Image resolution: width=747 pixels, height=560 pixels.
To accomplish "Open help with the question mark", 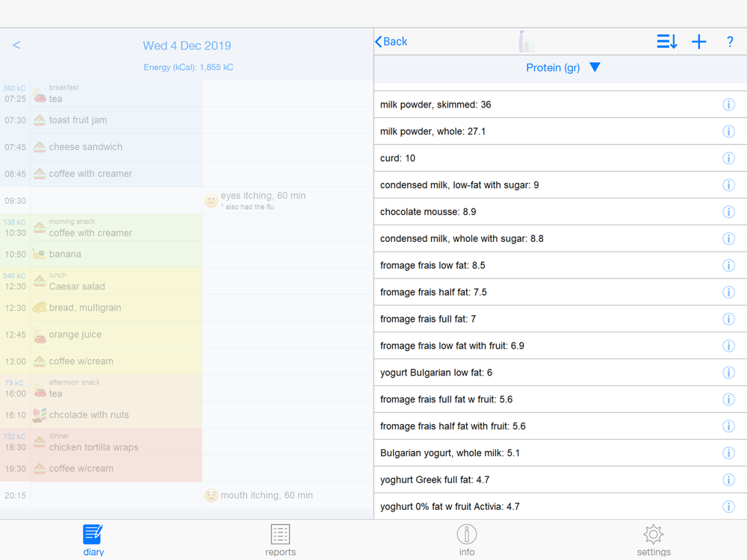I will pyautogui.click(x=730, y=42).
